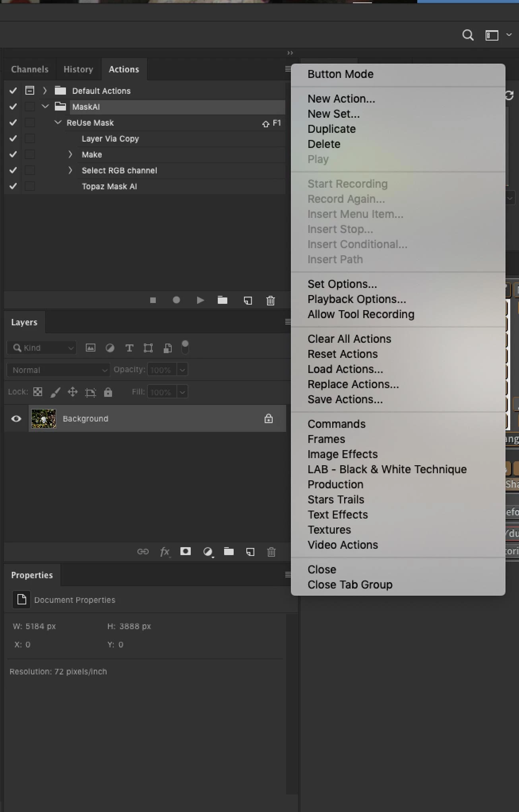Click the Stop recording button in Actions
The height and width of the screenshot is (812, 519).
pos(153,300)
